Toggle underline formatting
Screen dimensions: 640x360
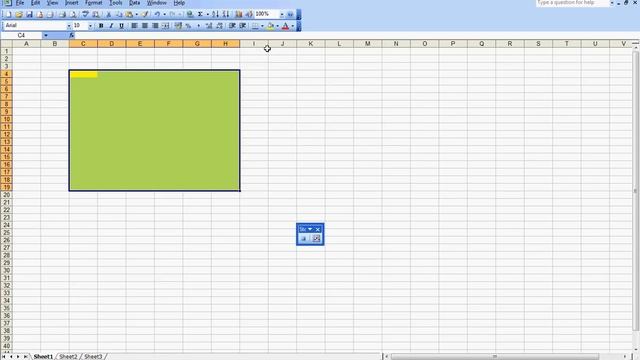coord(121,26)
